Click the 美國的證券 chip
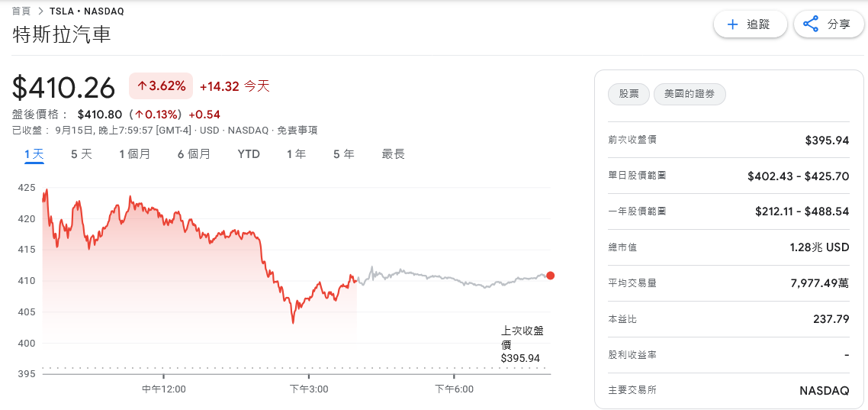 point(690,94)
